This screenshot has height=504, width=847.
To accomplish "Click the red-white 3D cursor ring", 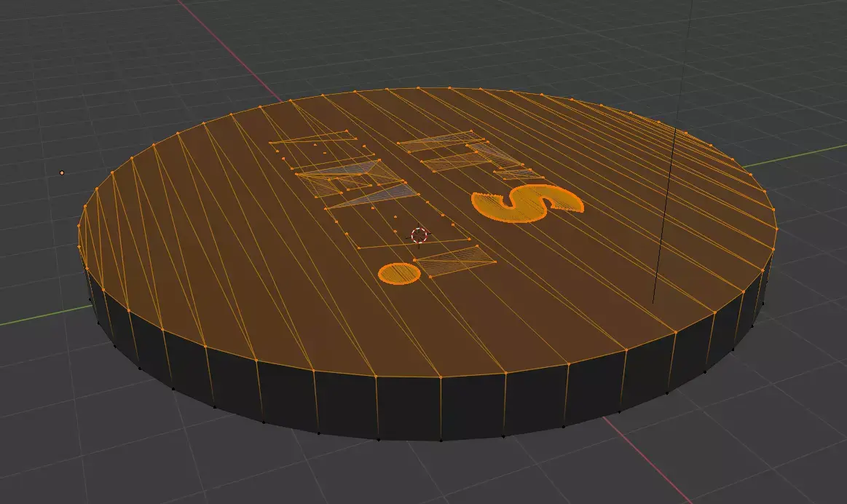I will click(x=419, y=235).
